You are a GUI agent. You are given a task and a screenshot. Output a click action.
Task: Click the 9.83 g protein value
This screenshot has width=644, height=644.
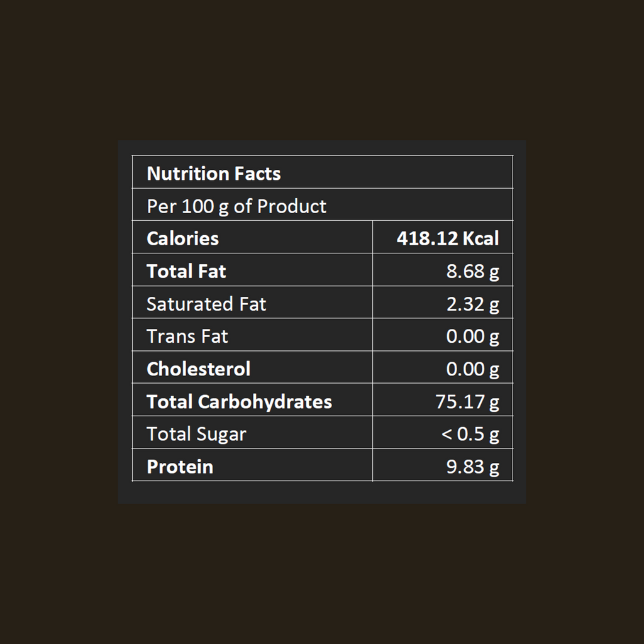472,467
